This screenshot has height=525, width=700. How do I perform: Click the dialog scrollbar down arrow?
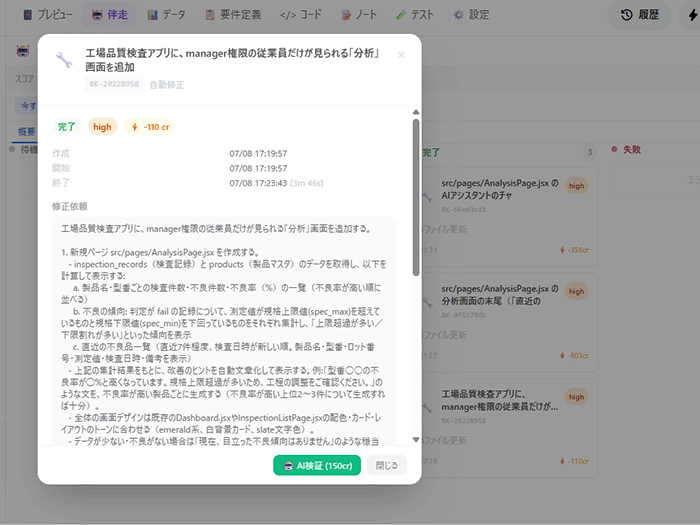coord(416,440)
